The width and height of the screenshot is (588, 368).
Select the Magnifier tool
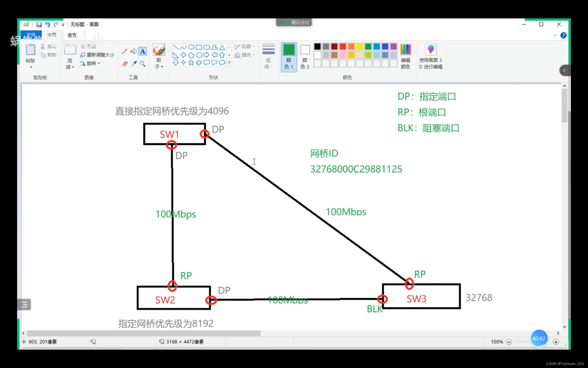point(143,64)
